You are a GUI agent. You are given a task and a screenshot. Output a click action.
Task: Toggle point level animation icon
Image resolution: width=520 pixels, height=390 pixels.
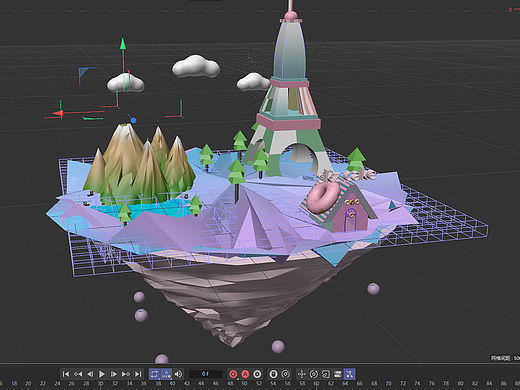click(x=349, y=374)
